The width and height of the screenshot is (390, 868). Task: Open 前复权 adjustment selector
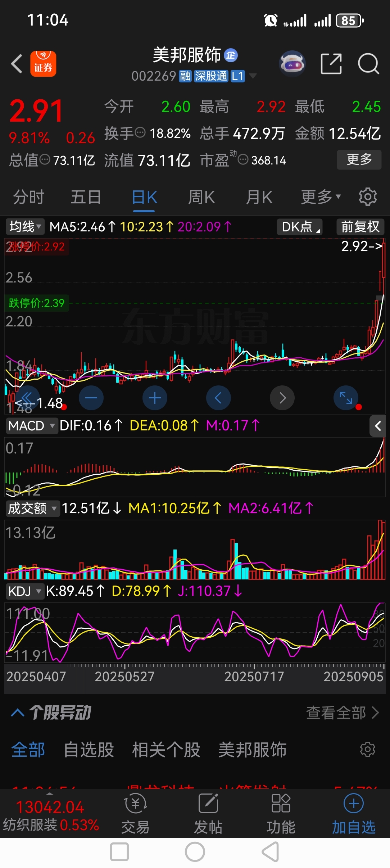tap(360, 227)
